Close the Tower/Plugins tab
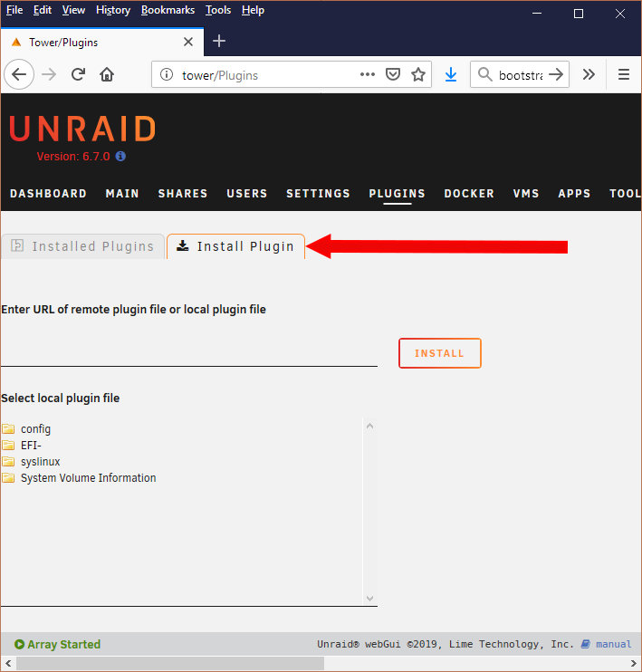Viewport: 642px width, 672px height. tap(187, 42)
